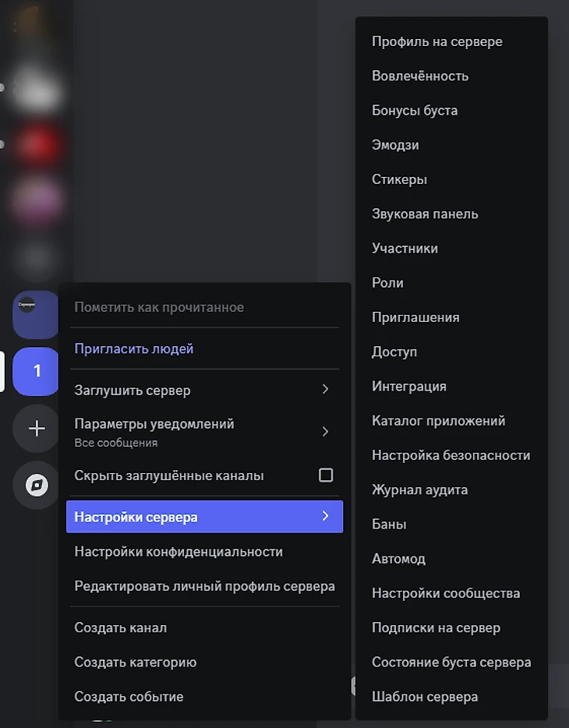Click Создать событие menu item
Image resolution: width=569 pixels, height=728 pixels.
pos(129,696)
